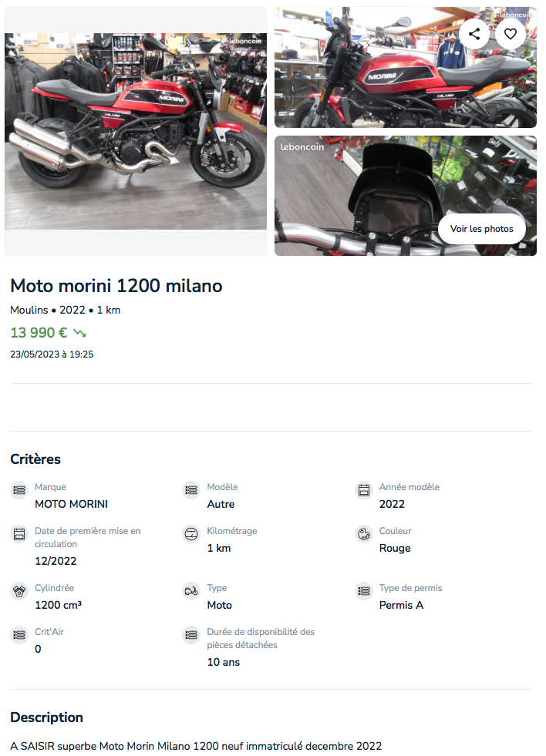Open the red tank close-up photo
546x756 pixels.
pos(405,68)
